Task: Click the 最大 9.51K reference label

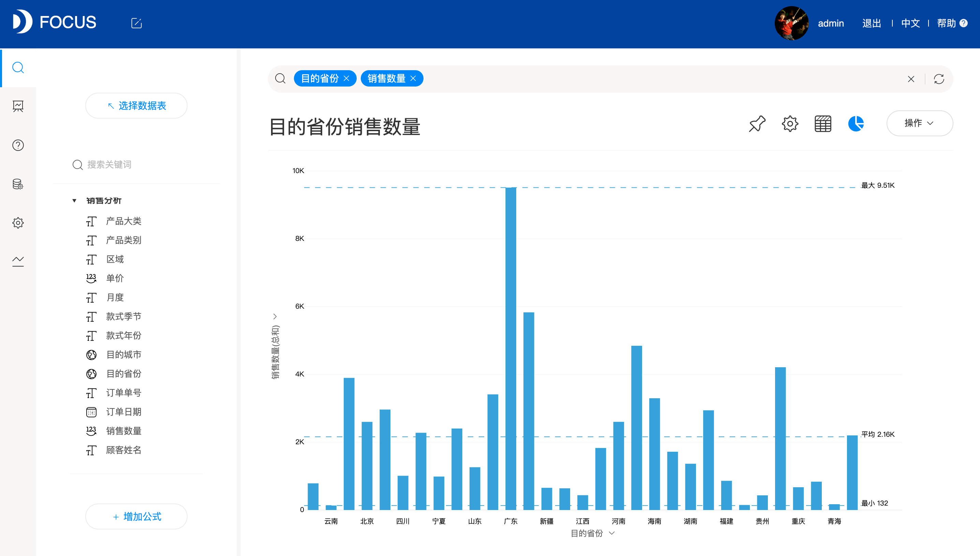Action: pyautogui.click(x=878, y=185)
